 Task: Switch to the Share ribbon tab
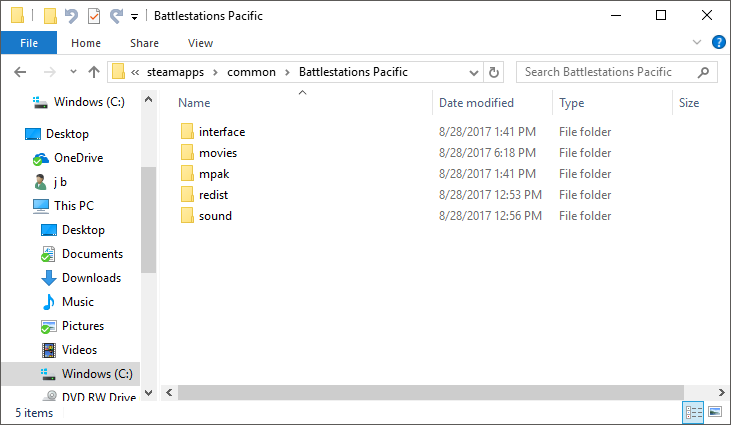click(x=144, y=43)
